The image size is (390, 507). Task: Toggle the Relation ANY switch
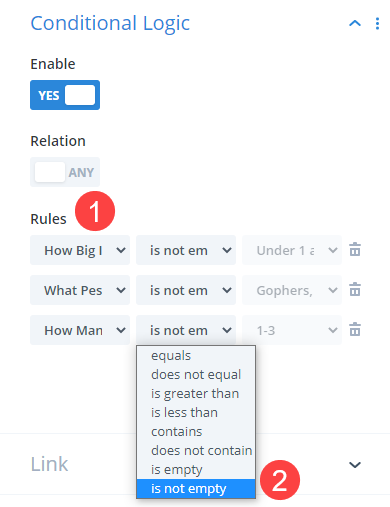65,172
